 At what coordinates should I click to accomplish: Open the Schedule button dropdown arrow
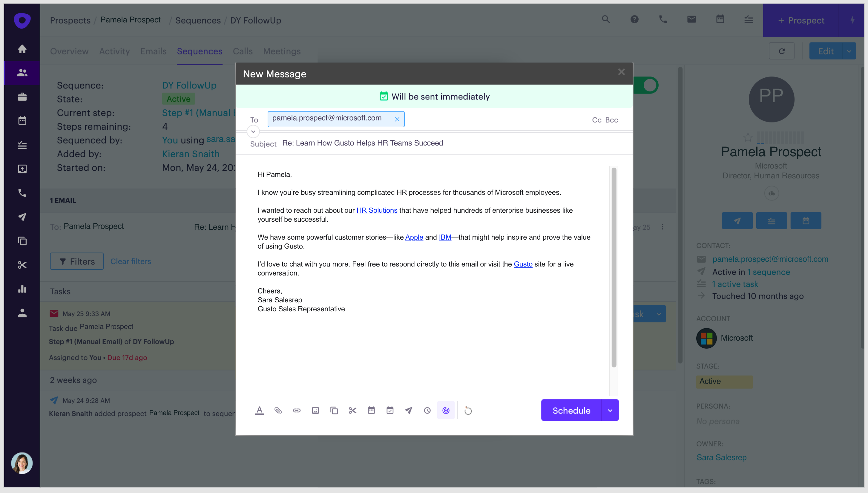610,410
